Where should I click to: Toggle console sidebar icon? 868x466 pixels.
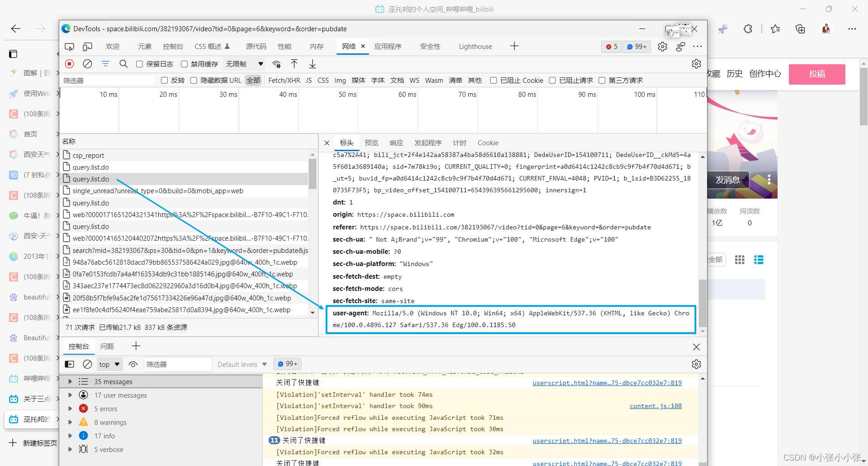point(70,364)
